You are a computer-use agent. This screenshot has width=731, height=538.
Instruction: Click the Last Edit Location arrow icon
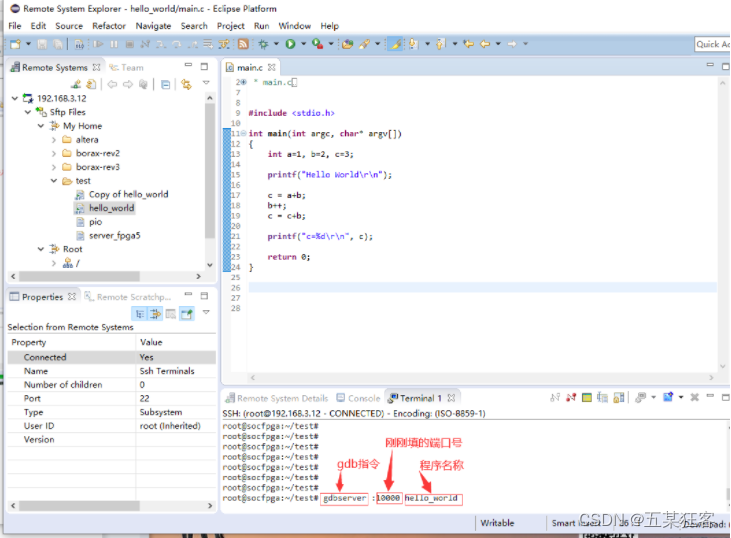click(x=469, y=44)
